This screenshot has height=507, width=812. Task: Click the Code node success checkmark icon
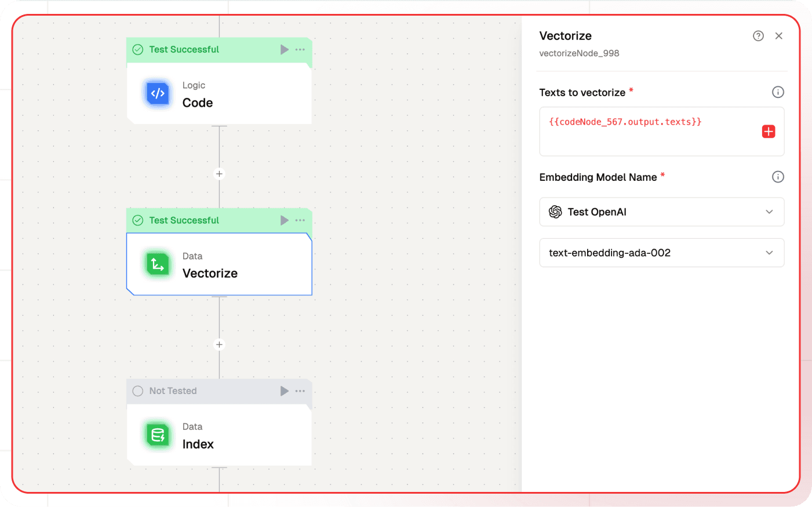tap(138, 50)
